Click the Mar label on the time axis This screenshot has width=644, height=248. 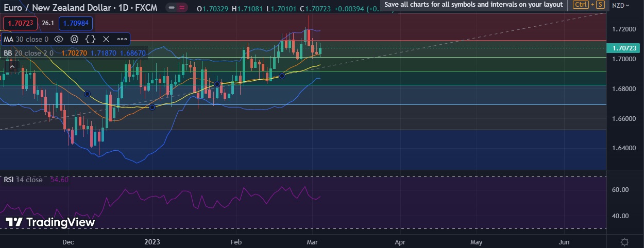click(x=312, y=242)
